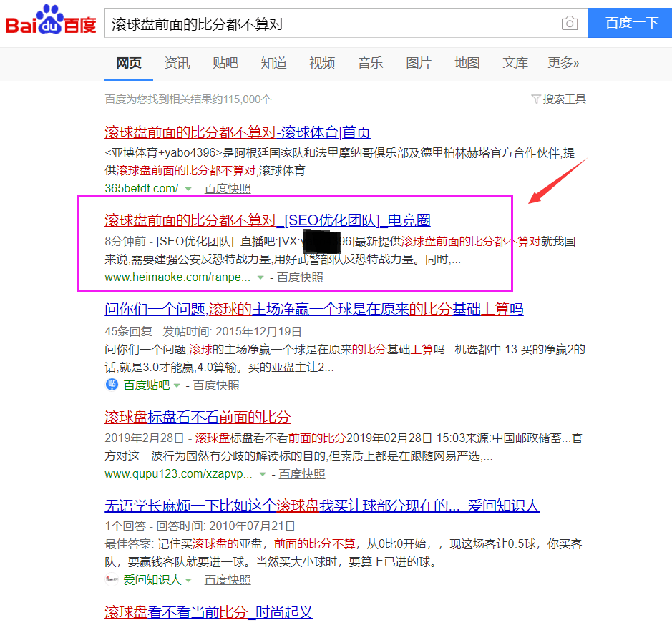672x625 pixels.
Task: Select the 网页 tab
Action: coord(129,63)
